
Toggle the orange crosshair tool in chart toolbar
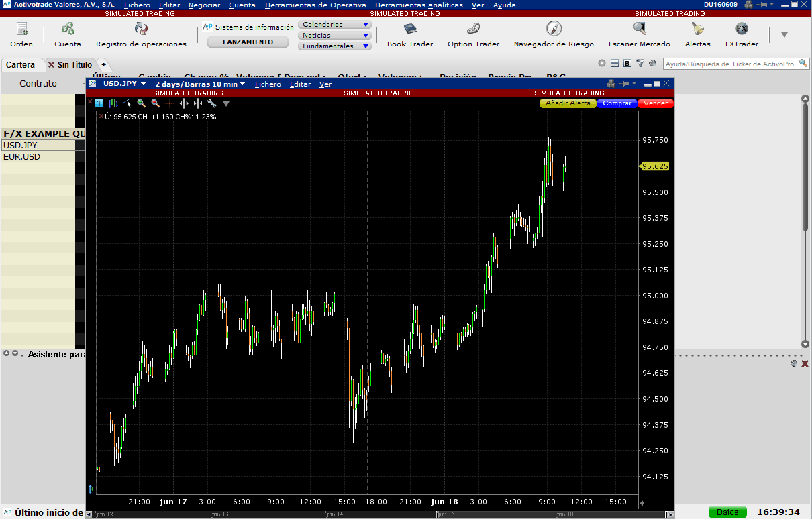pos(170,103)
